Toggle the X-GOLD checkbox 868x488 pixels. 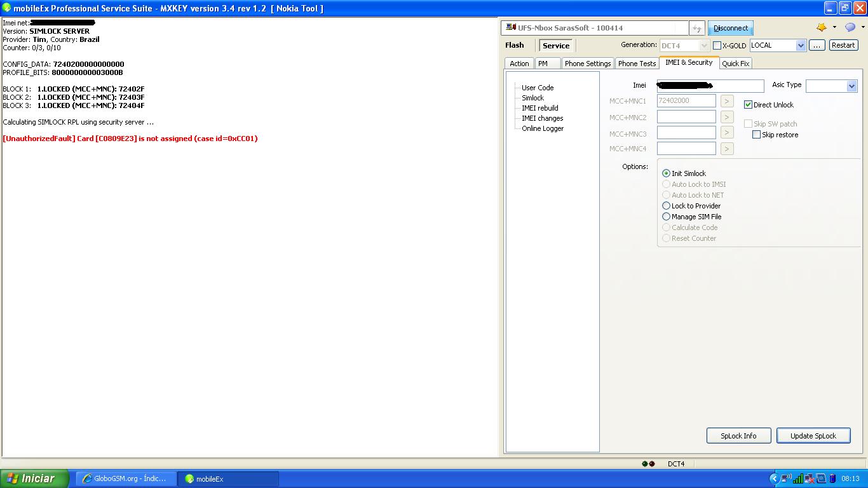(x=717, y=46)
